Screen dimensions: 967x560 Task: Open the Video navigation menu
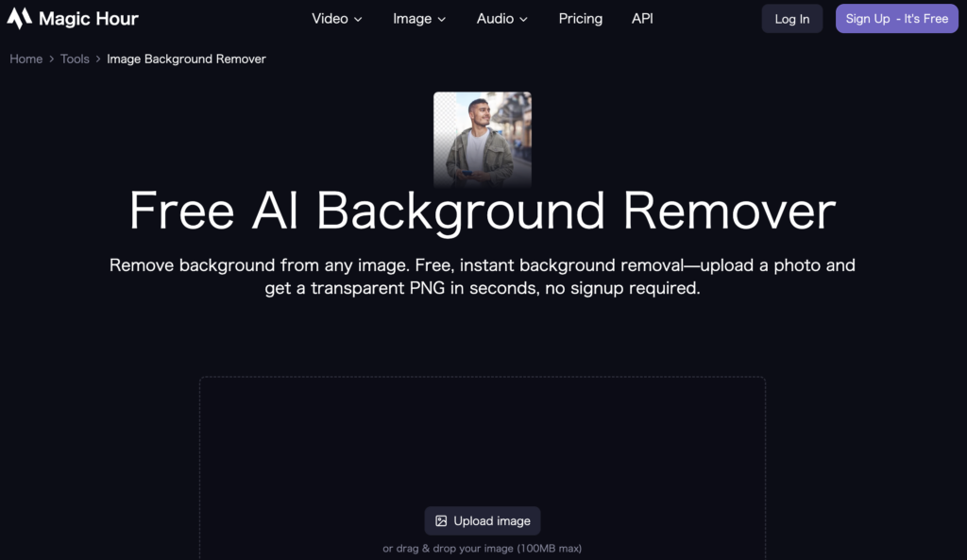[x=330, y=19]
